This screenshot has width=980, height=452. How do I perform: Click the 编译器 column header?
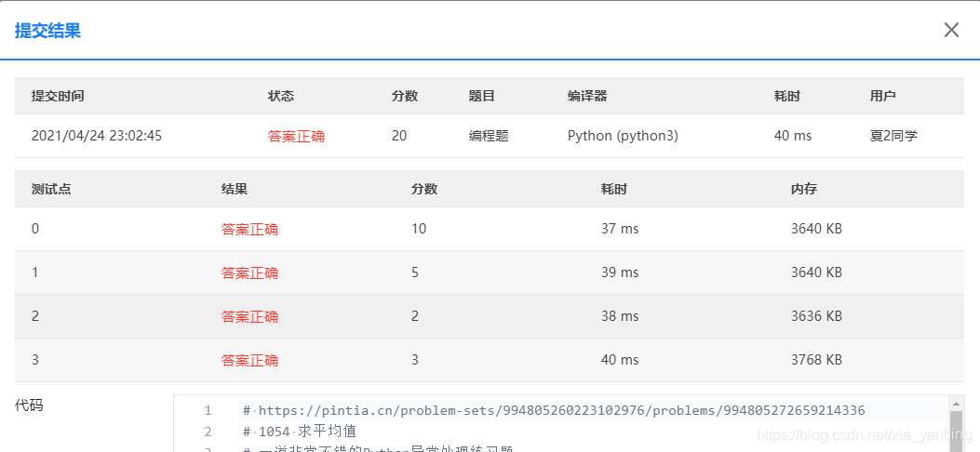(587, 96)
